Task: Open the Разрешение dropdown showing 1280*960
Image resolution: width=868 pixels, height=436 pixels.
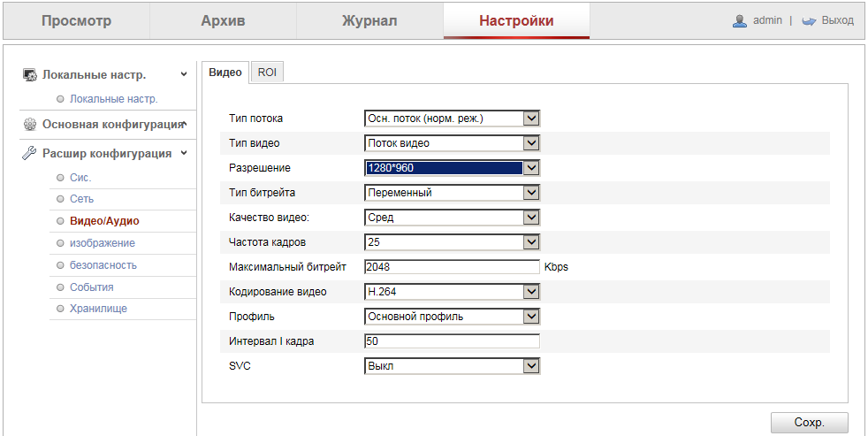Action: [453, 168]
